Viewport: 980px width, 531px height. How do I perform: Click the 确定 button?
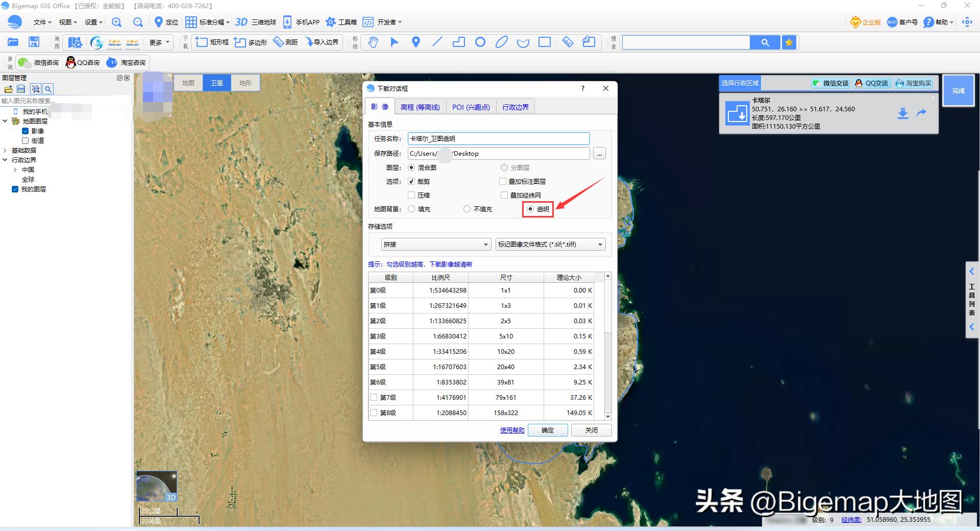pos(548,430)
